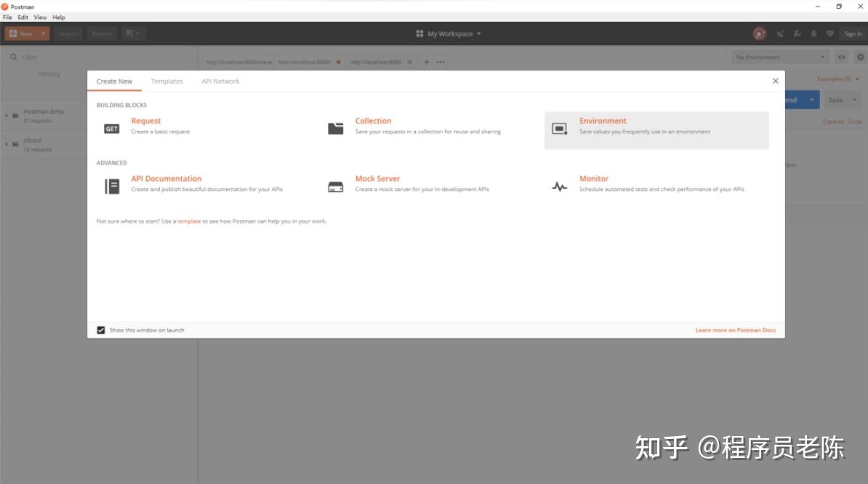Click the heart favorites icon in the header
The height and width of the screenshot is (484, 868).
point(829,33)
